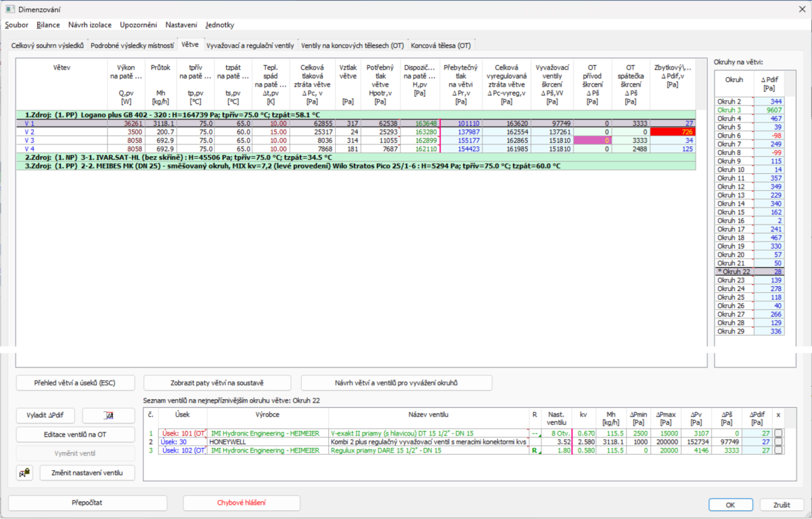
Task: Click the red cell showing 726
Action: tap(673, 132)
